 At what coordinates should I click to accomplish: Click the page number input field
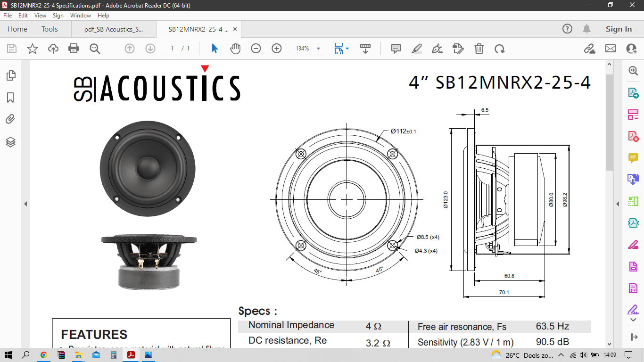172,49
